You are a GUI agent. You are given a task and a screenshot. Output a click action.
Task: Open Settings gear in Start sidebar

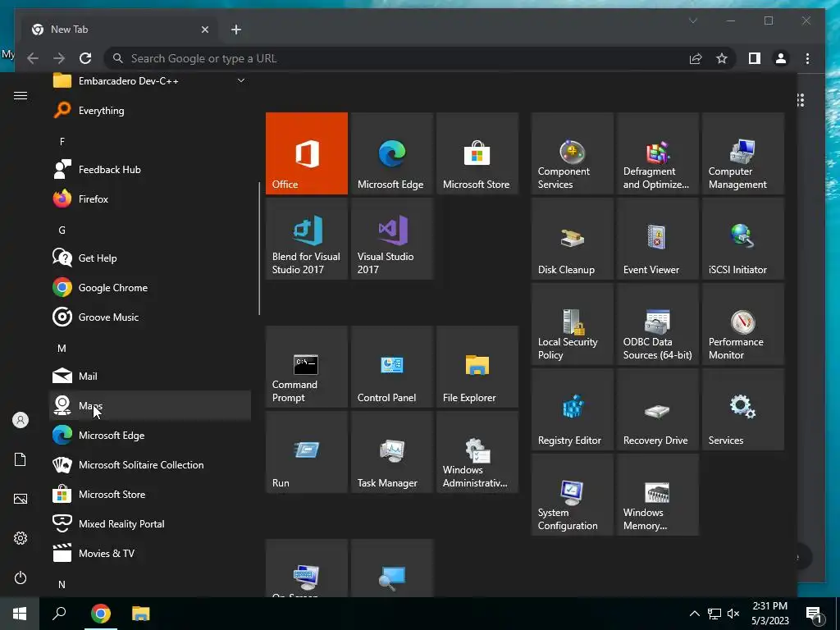coord(21,538)
